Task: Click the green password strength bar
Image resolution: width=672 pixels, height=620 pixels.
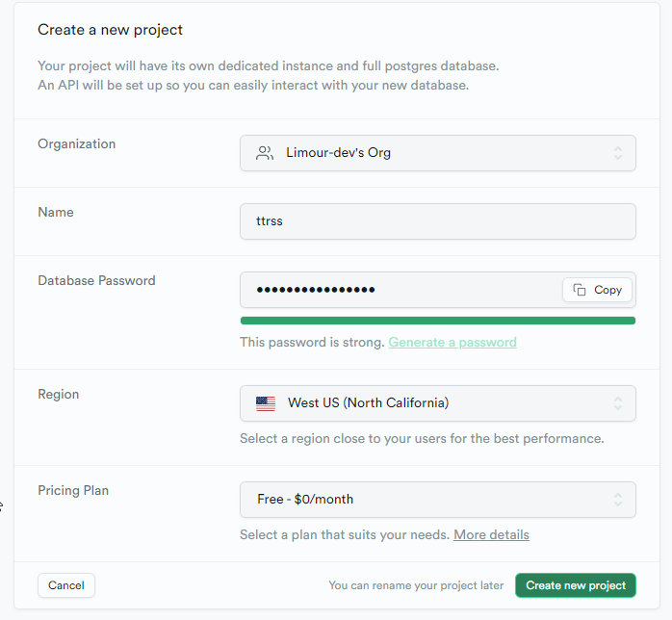Action: pos(437,321)
